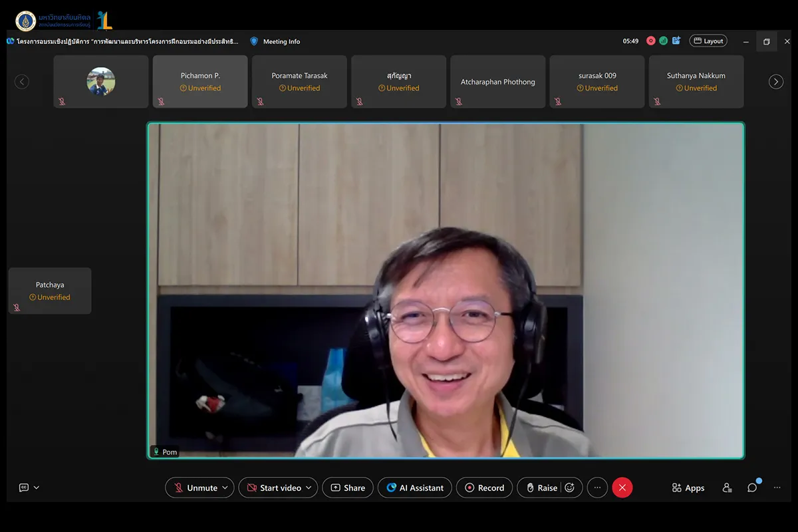This screenshot has height=532, width=798.
Task: Click the Share screen button
Action: click(347, 487)
